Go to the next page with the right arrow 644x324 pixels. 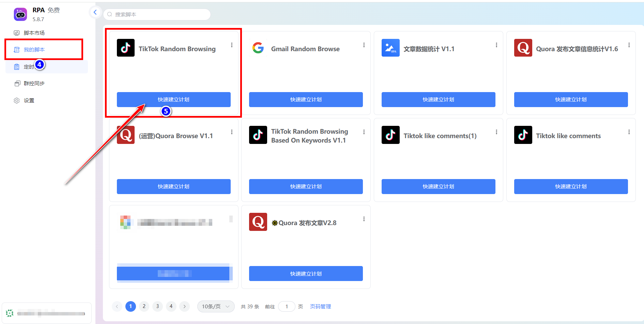[x=185, y=306]
